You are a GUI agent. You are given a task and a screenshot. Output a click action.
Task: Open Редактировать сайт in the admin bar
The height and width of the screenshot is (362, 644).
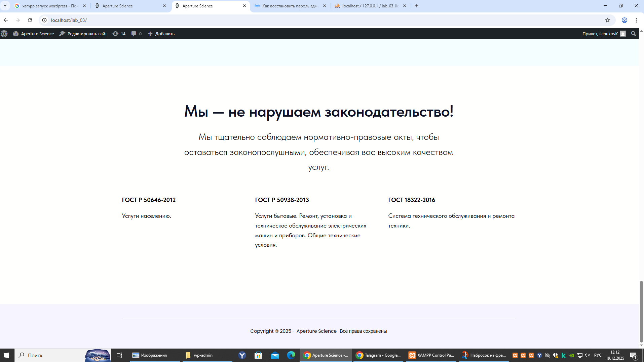click(x=83, y=34)
